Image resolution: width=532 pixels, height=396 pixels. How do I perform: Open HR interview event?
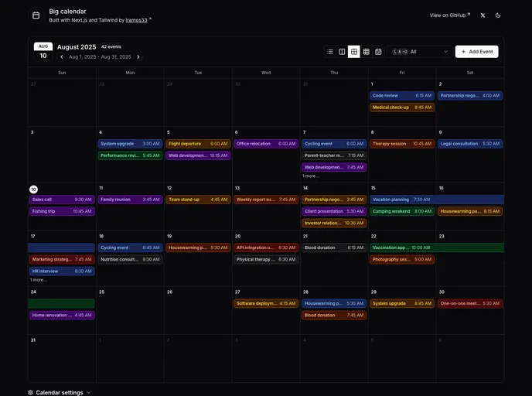pos(62,271)
